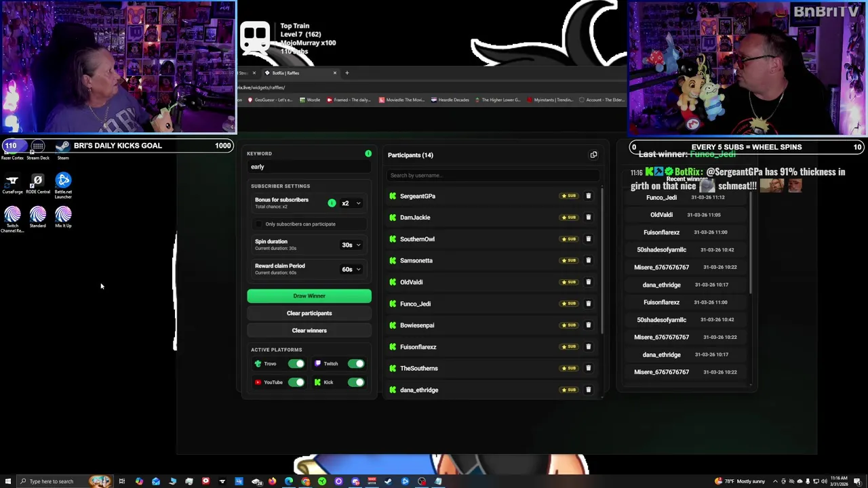Open RODE Central desktop shortcut
The image size is (868, 488).
(38, 184)
